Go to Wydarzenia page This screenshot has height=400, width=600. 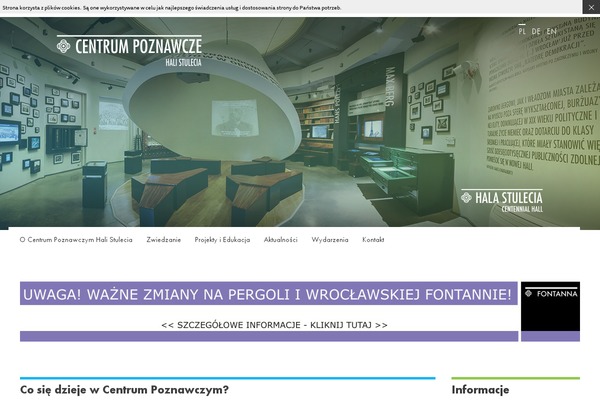330,240
